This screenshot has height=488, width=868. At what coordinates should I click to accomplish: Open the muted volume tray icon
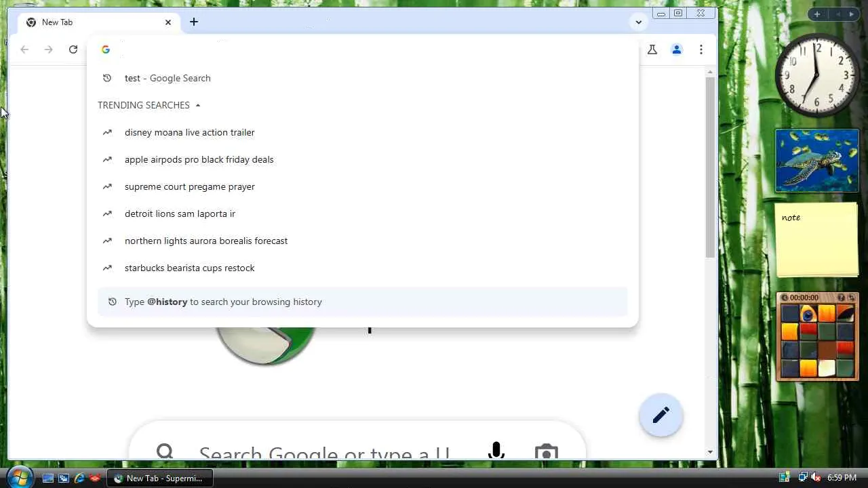(x=816, y=478)
